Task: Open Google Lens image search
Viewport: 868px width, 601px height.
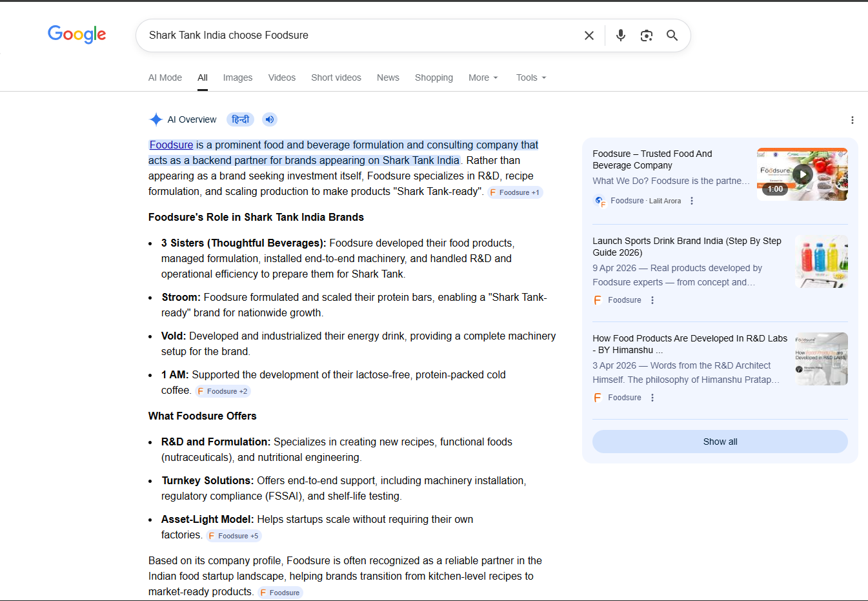Action: point(646,36)
